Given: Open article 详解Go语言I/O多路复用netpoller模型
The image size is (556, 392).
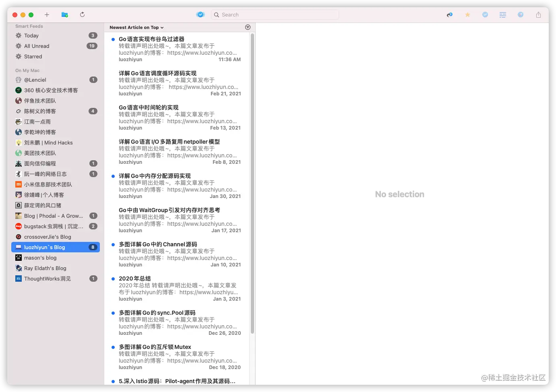Looking at the screenshot, I should [x=177, y=152].
